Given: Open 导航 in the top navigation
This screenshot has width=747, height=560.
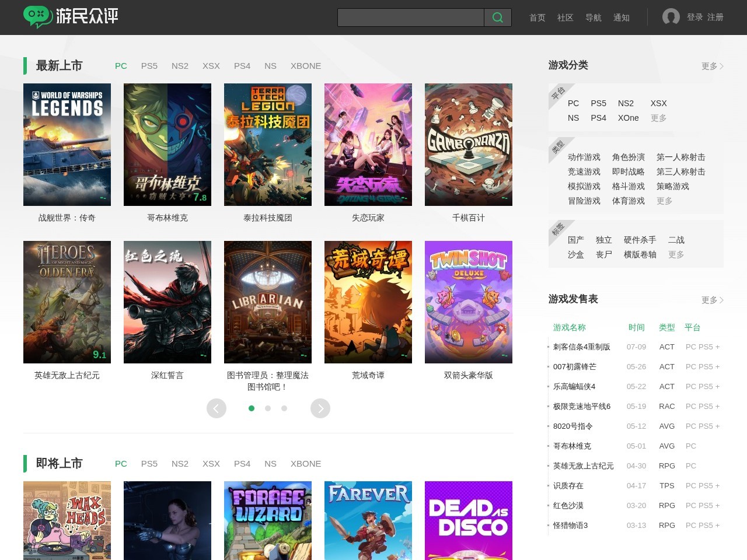Looking at the screenshot, I should point(594,17).
